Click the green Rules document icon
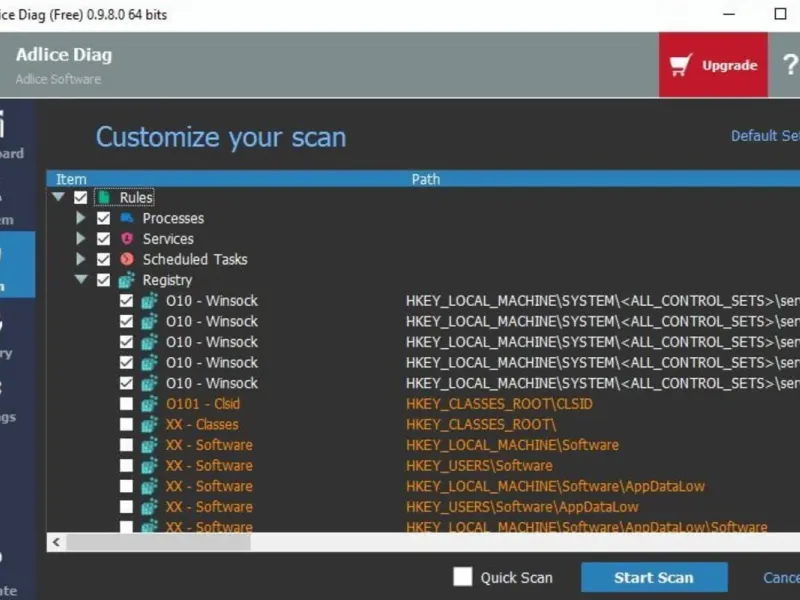Viewport: 800px width, 600px height. tap(104, 197)
